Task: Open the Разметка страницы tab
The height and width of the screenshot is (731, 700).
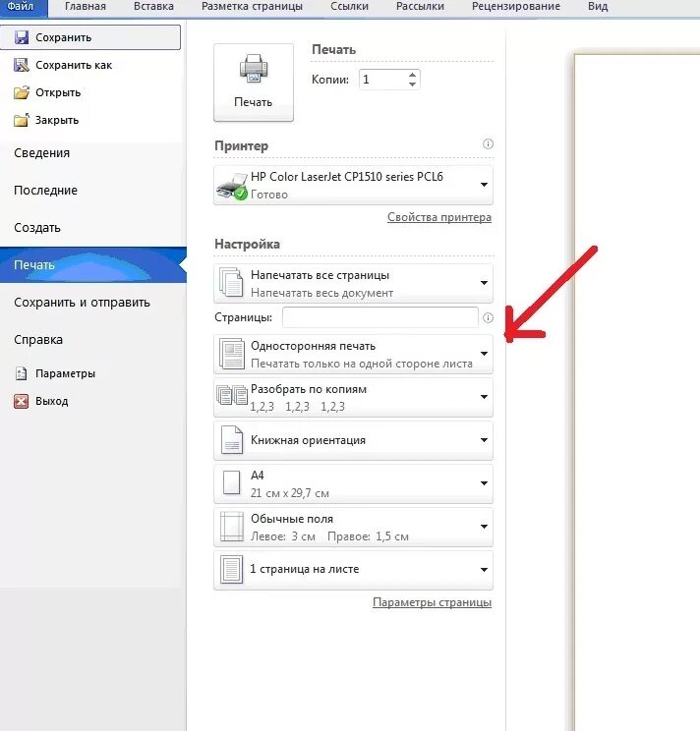Action: 252,7
